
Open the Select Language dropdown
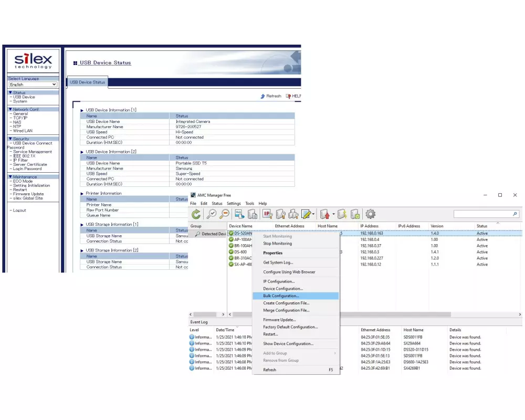point(33,85)
